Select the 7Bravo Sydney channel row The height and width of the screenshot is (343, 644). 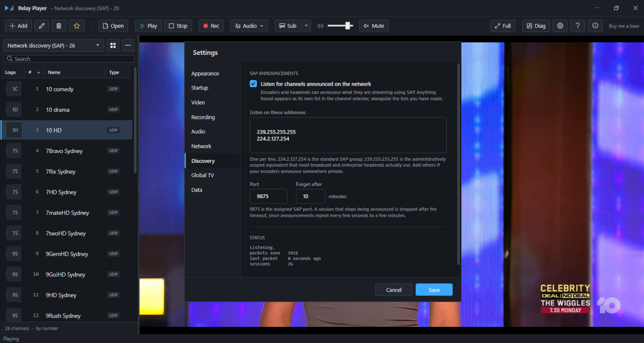click(67, 151)
